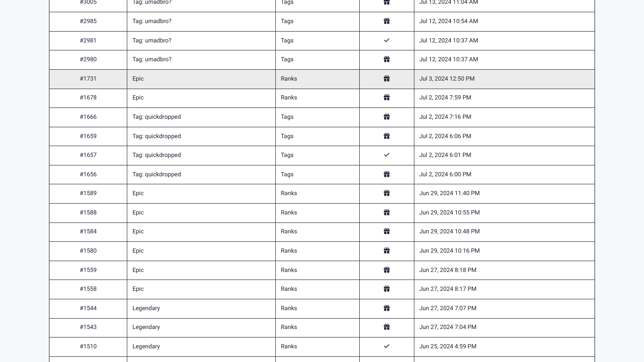Select the Legendary item in row #1543

(146, 327)
